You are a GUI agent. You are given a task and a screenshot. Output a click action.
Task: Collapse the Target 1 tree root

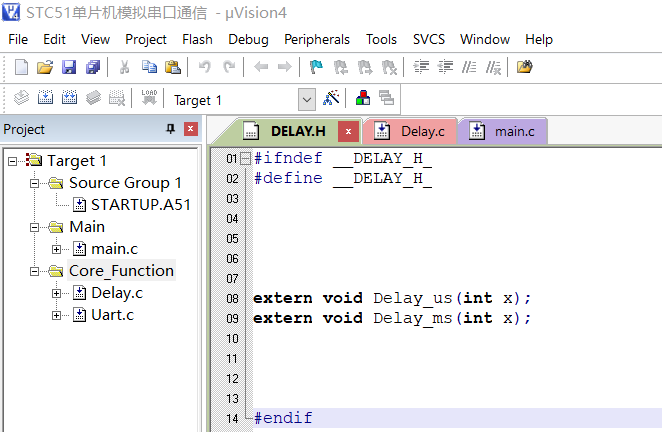tap(13, 161)
